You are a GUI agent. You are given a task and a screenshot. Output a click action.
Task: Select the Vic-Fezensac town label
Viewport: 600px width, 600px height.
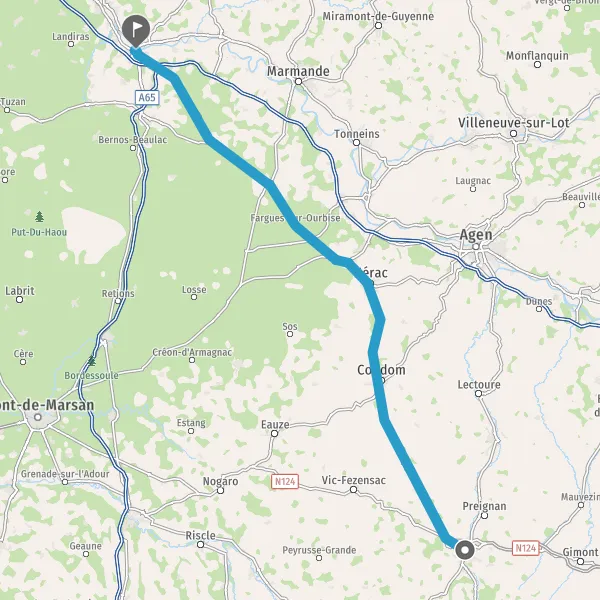(354, 480)
